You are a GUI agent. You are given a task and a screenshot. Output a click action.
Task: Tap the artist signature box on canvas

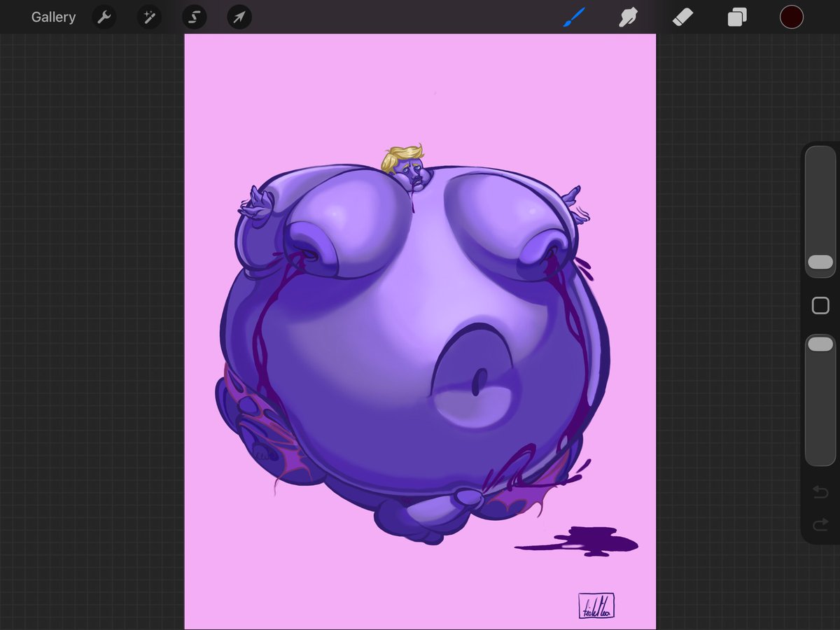[596, 605]
